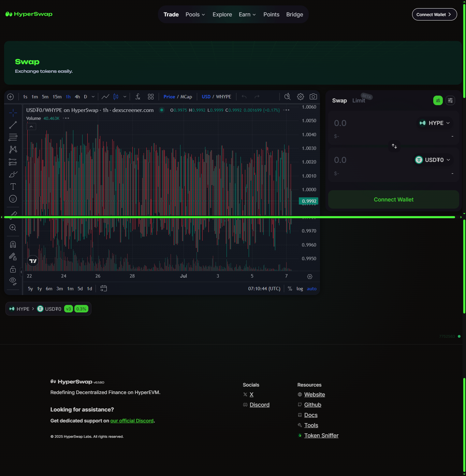466x476 pixels.
Task: Open the forecasting and measurement tools
Action: click(13, 162)
